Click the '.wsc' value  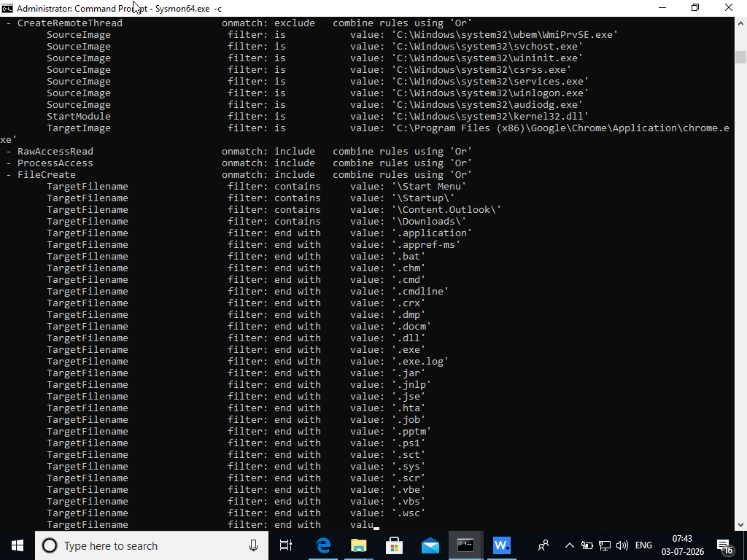click(409, 513)
